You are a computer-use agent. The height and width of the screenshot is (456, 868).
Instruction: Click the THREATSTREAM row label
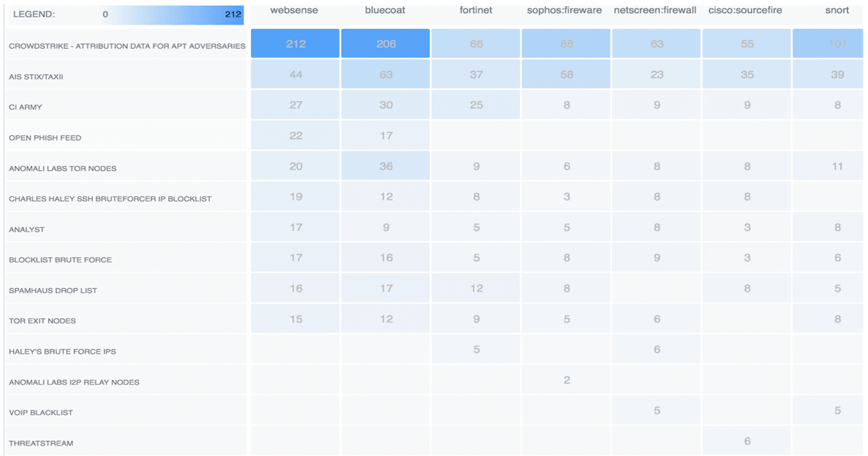coord(41,443)
